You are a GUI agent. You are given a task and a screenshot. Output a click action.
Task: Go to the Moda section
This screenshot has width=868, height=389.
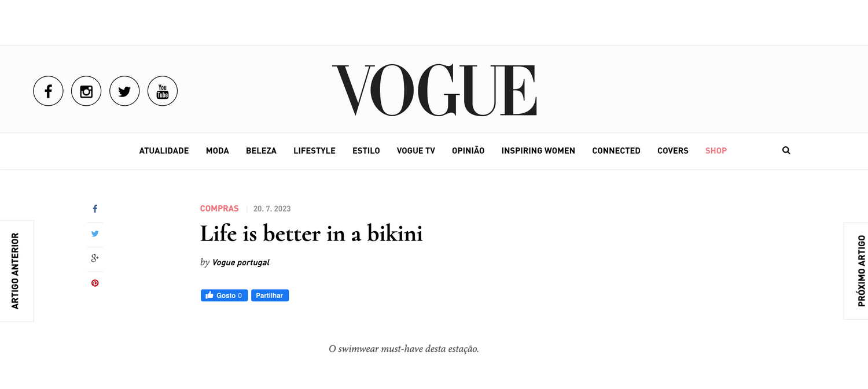(218, 151)
